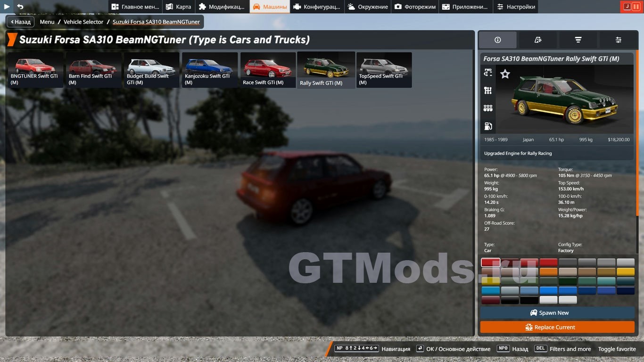
Task: Open the filter funnel tab
Action: (x=578, y=40)
